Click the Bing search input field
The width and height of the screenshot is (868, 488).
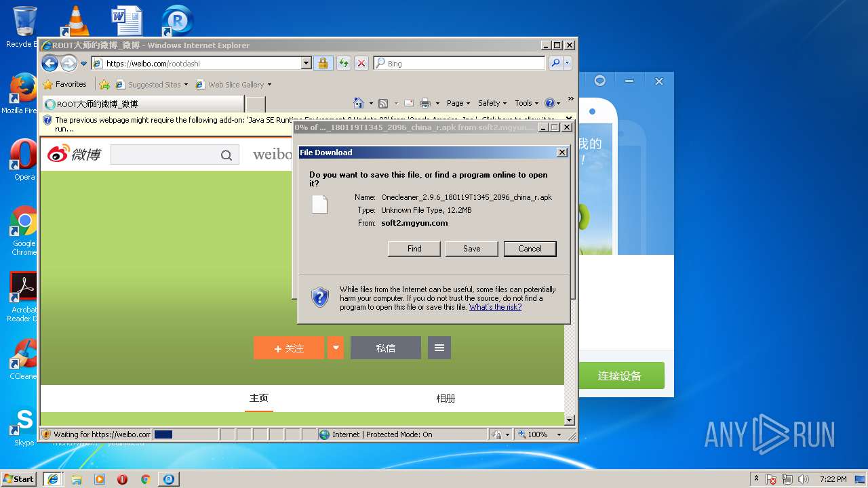[x=460, y=63]
